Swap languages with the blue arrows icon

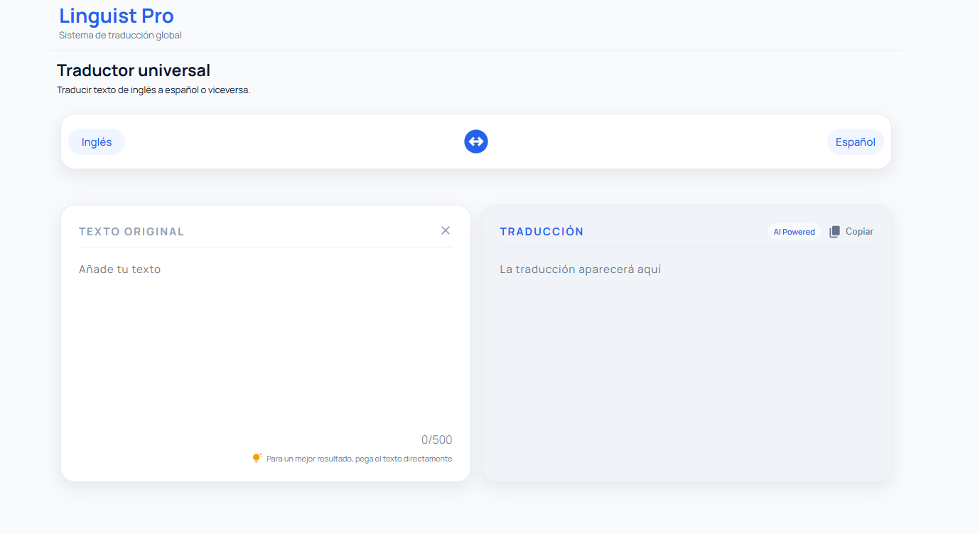click(476, 141)
